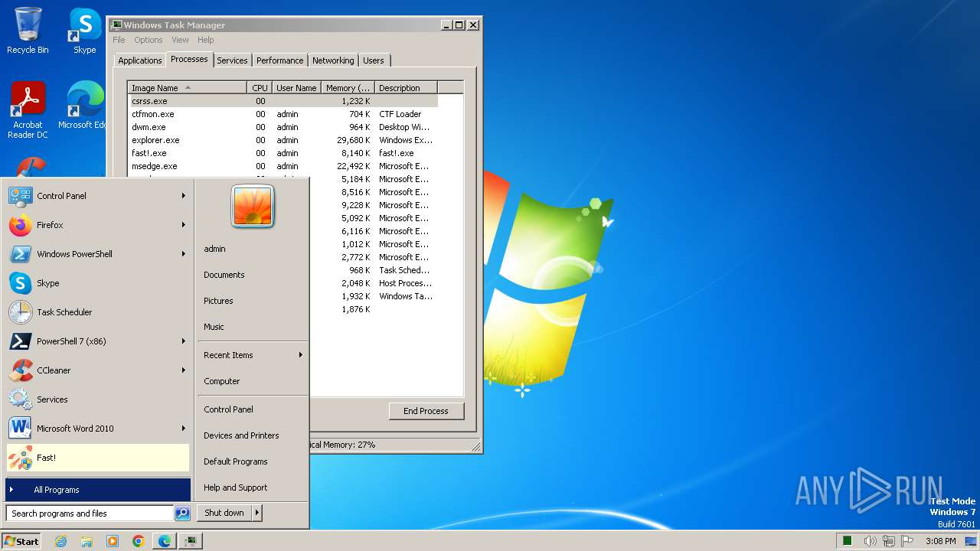
Task: Click the Search programs and files box
Action: click(90, 514)
